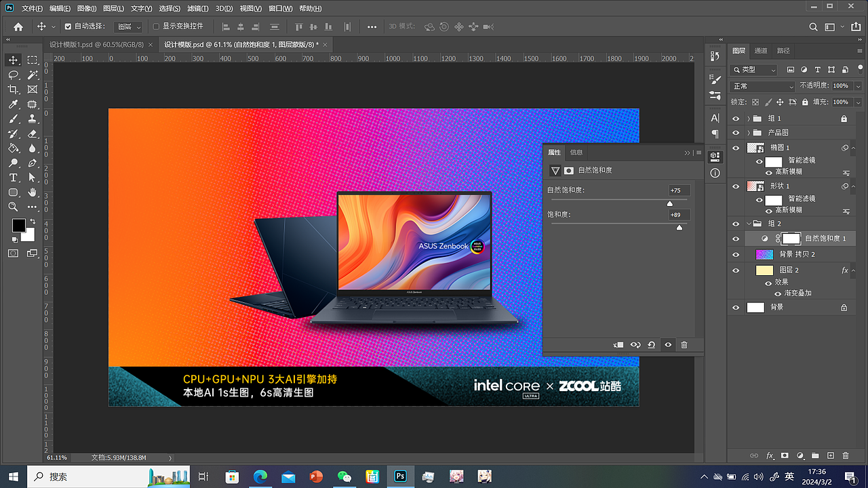
Task: Select the Magic Wand tool
Action: [32, 75]
